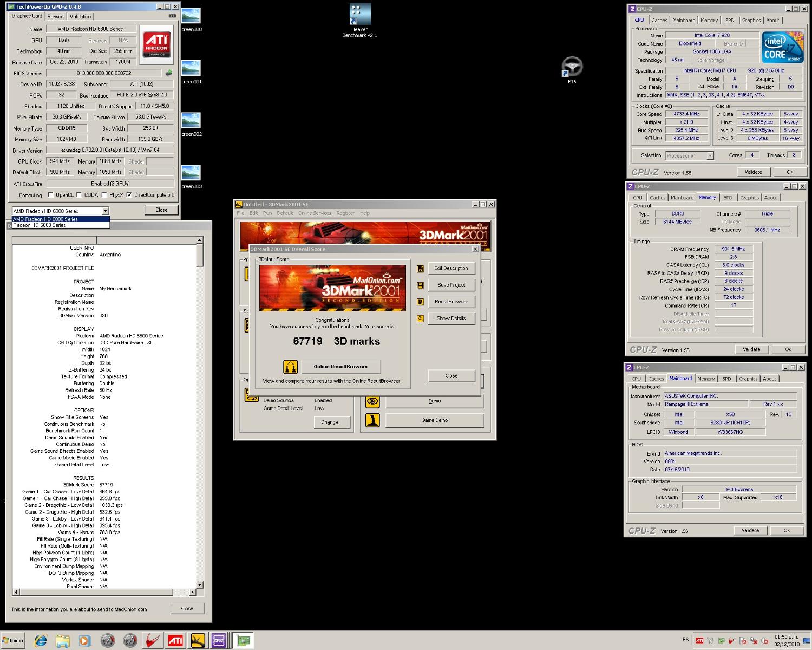Click the icon beside the ResultBrowser button
Screen dimensions: 812x650
click(x=420, y=302)
